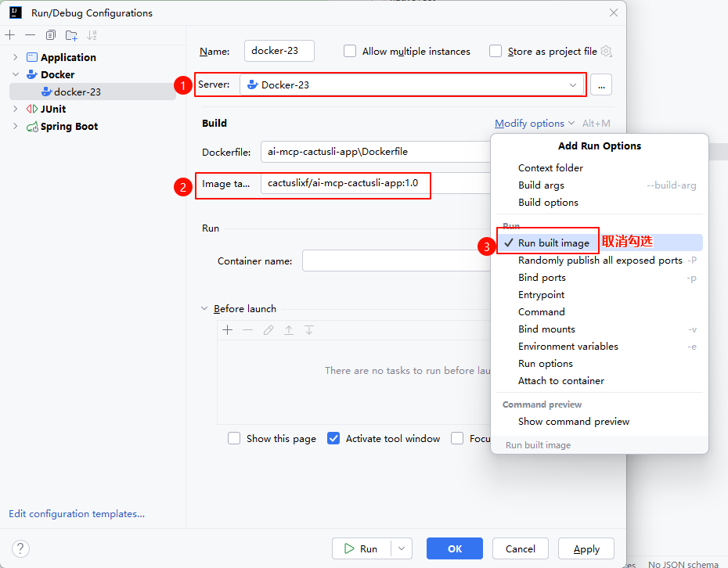Create a new configuration folder
The height and width of the screenshot is (568, 728).
click(x=71, y=34)
